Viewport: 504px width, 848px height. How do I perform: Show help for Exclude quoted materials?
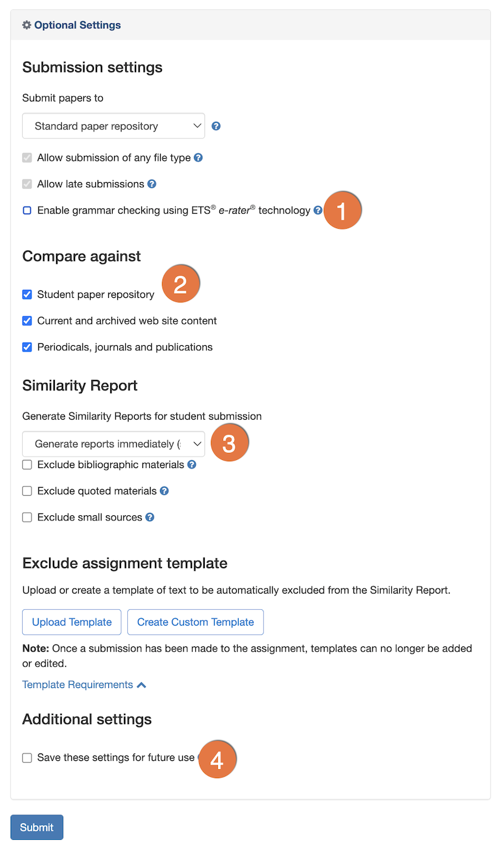tap(164, 491)
